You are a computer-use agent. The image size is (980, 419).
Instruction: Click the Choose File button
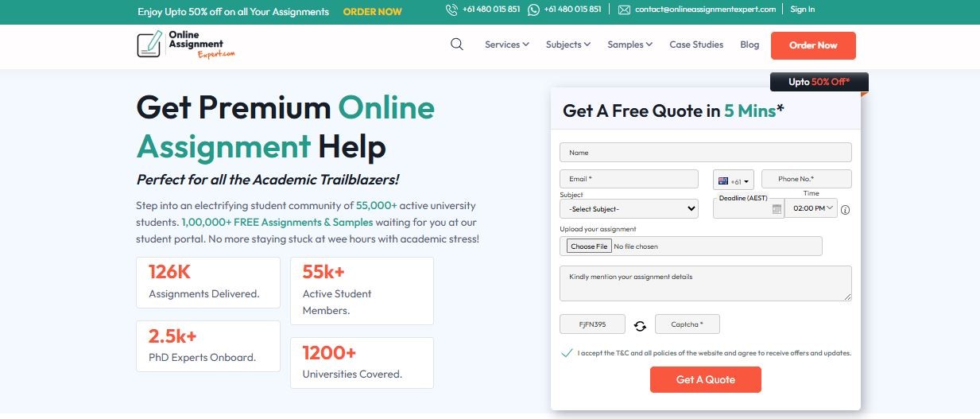pyautogui.click(x=589, y=246)
